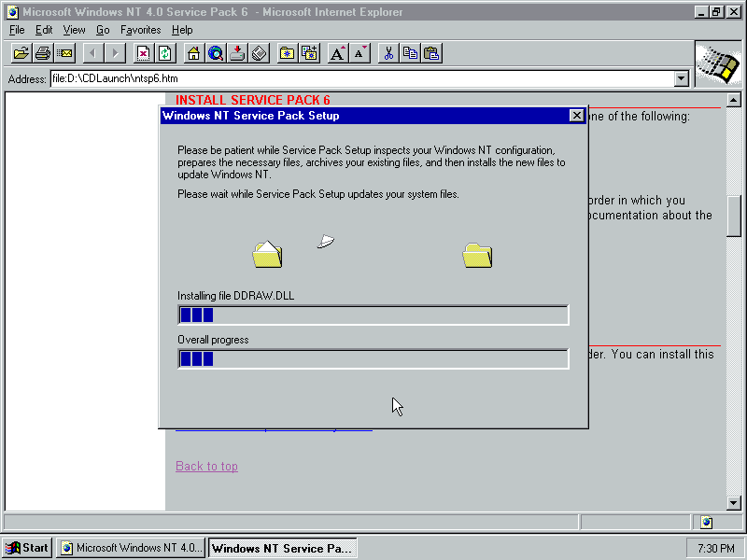Click the Open folder toolbar icon

pyautogui.click(x=21, y=53)
